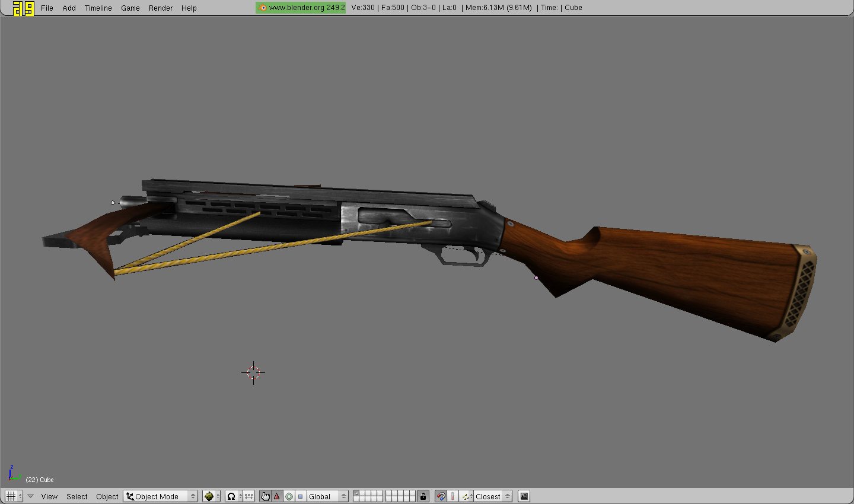Screen dimensions: 854x504
Task: Open the Render menu
Action: [x=160, y=8]
